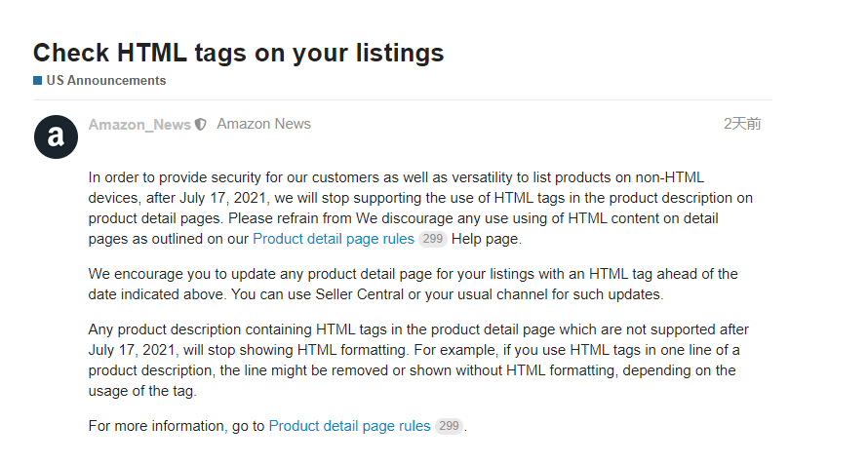Click the blue US Announcements category square
This screenshot has height=464, width=868.
(x=37, y=81)
